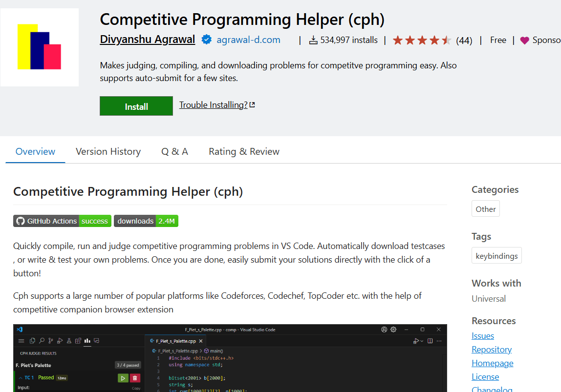Click the GitHub Actions success badge
Viewport: 561px width, 392px height.
(62, 221)
